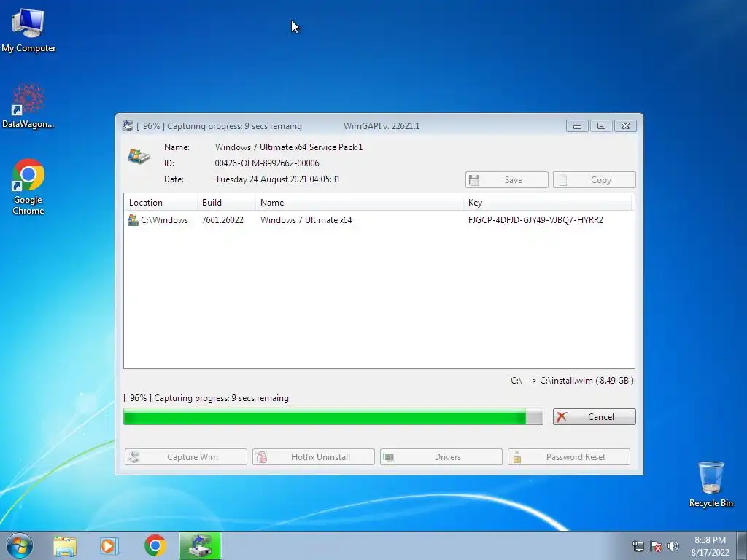The width and height of the screenshot is (747, 560).
Task: Maximize the WimGAPI window
Action: click(x=601, y=125)
